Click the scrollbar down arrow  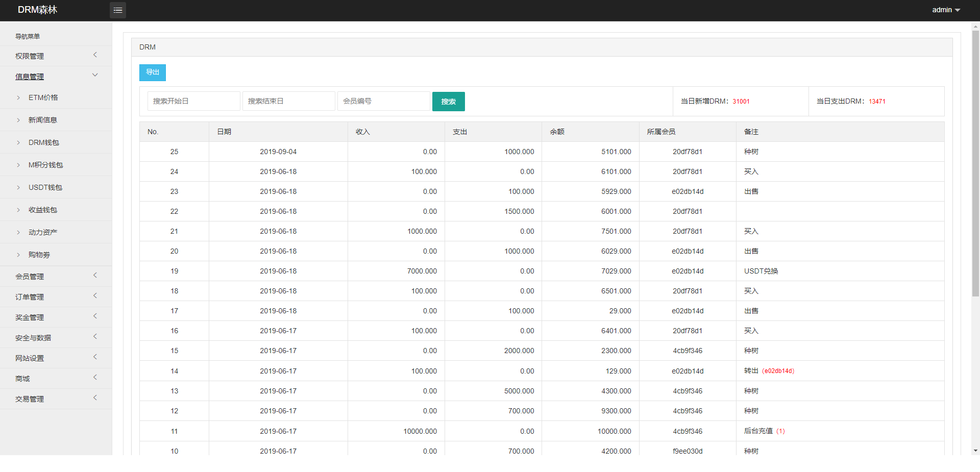coord(975,451)
